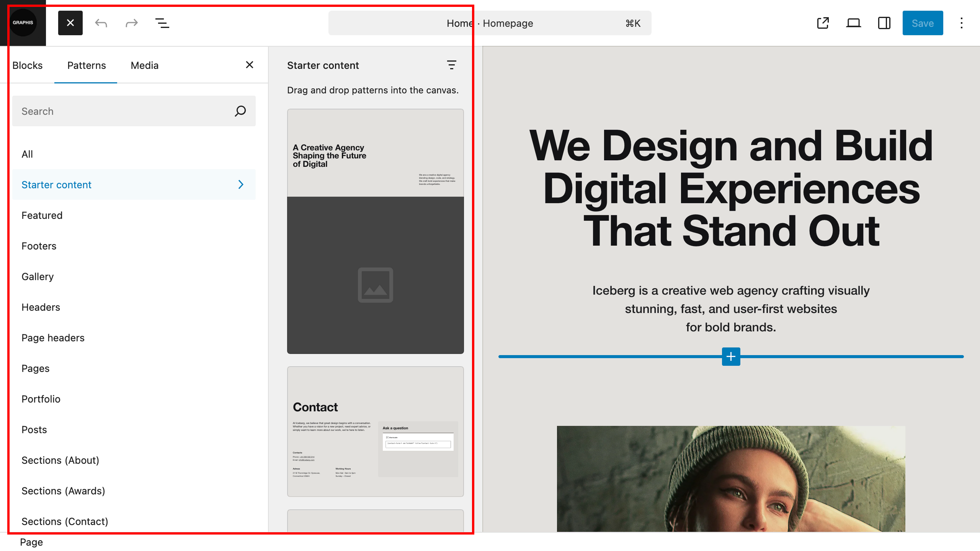Close the inserter panel X icon
The image size is (980, 551).
pyautogui.click(x=250, y=65)
